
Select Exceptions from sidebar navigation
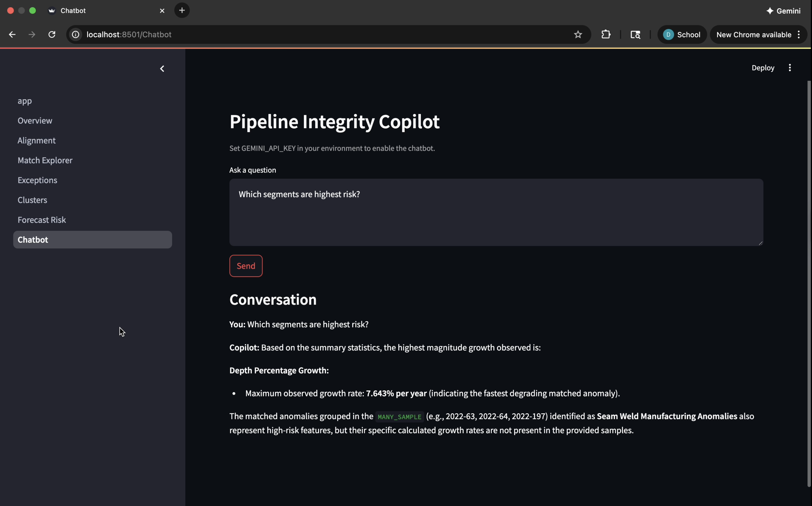tap(37, 180)
